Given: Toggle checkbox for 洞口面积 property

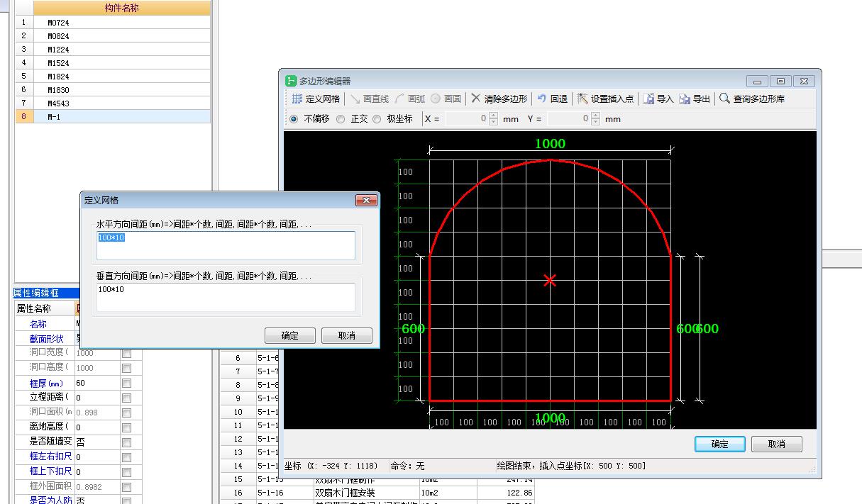Looking at the screenshot, I should tap(126, 412).
